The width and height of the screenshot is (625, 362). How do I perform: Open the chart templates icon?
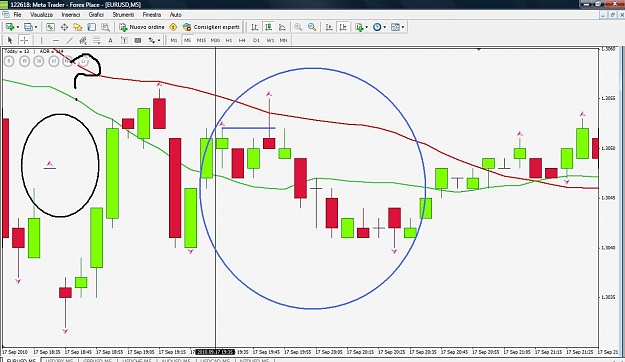395,27
